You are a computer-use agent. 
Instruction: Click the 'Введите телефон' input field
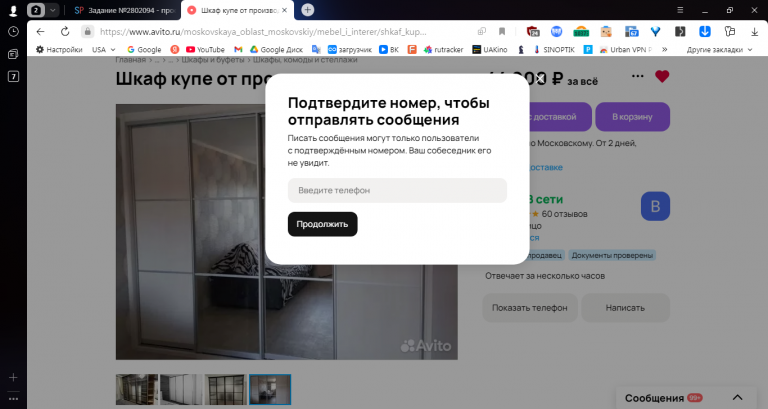coord(397,191)
